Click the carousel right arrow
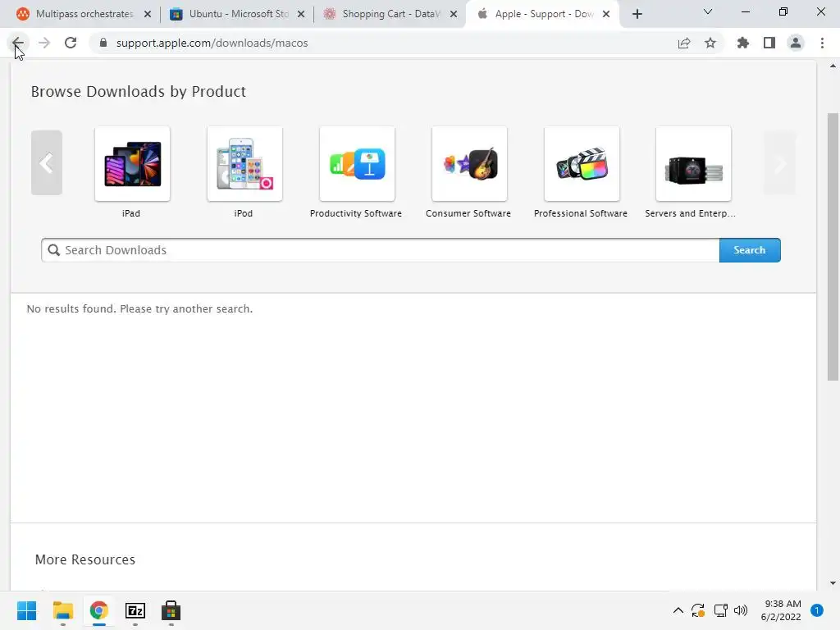The height and width of the screenshot is (630, 840). (x=779, y=163)
